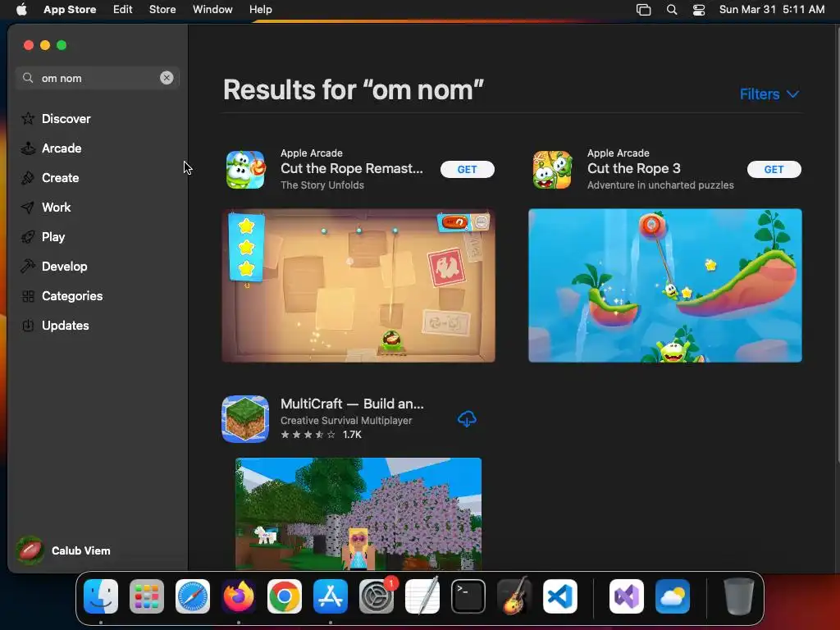Open Terminal from the Dock
840x630 pixels.
click(468, 596)
